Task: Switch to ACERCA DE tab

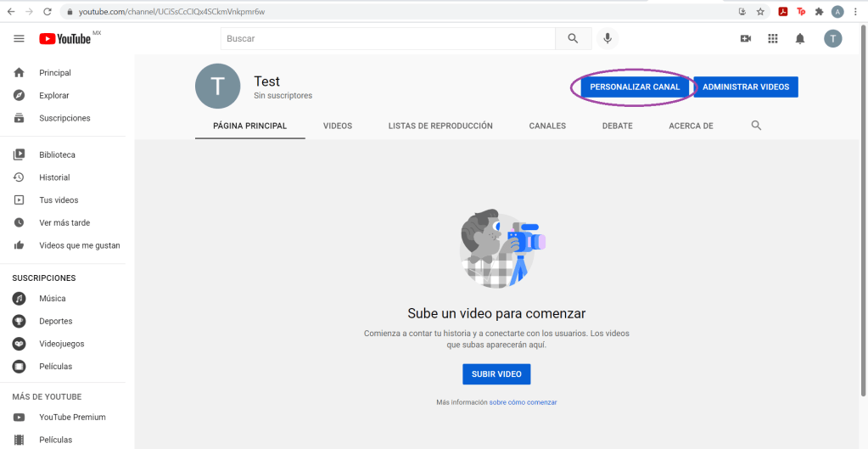Action: (x=691, y=126)
